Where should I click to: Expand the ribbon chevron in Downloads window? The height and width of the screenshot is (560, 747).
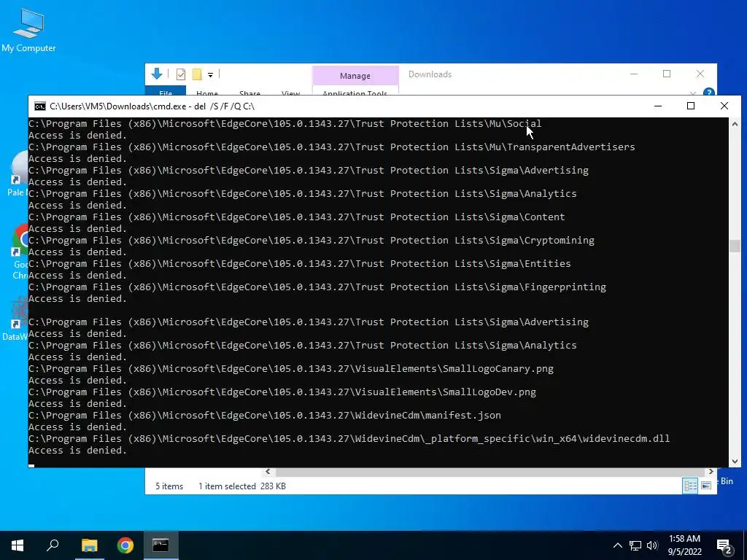693,93
